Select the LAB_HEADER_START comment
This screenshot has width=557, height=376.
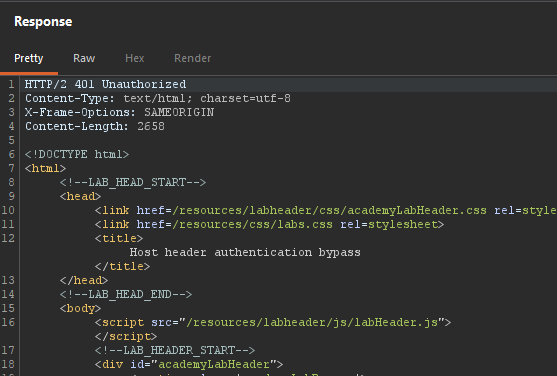[x=175, y=350]
